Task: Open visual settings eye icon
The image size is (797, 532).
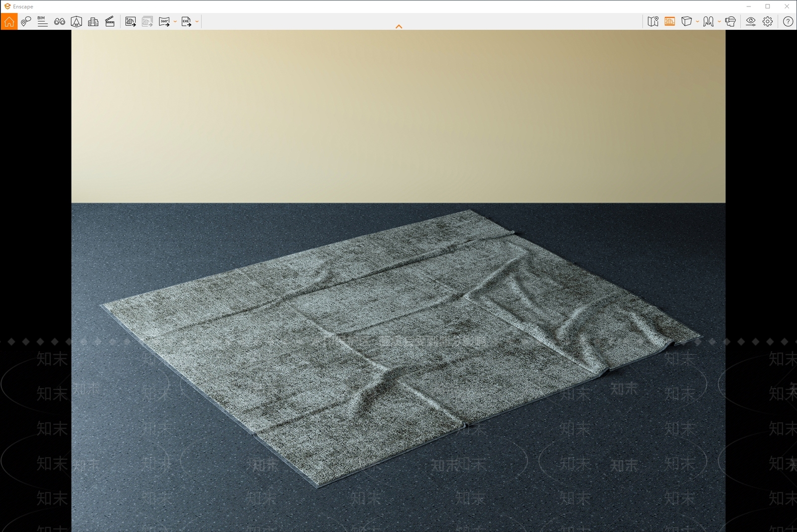Action: 751,21
